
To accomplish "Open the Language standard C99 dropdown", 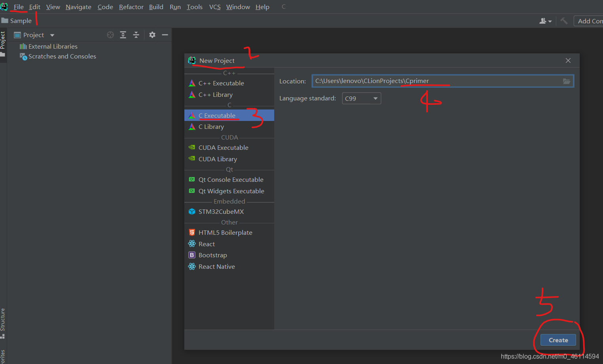I will pos(361,98).
